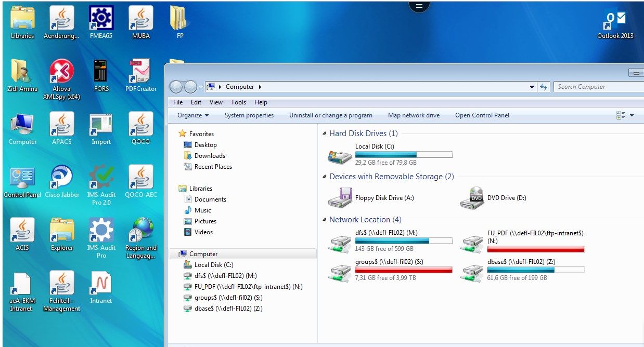644x347 pixels.
Task: Click the Search Computer field
Action: pos(598,87)
